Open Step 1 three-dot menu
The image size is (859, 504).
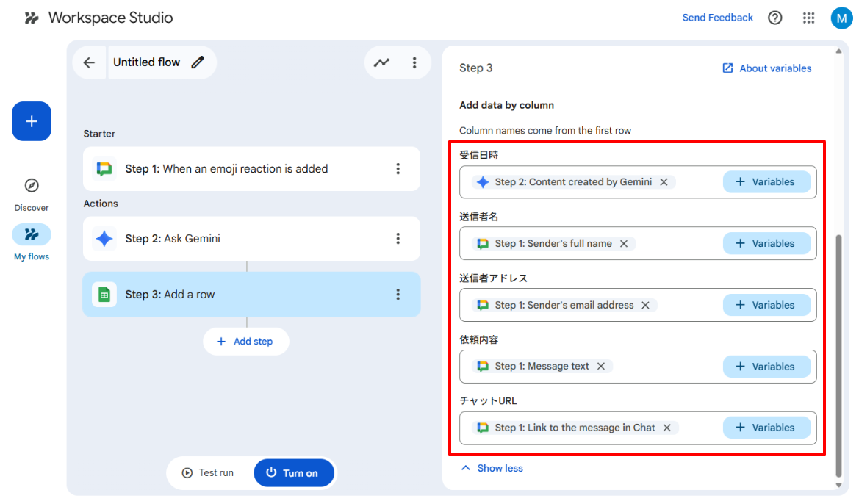[x=398, y=169]
